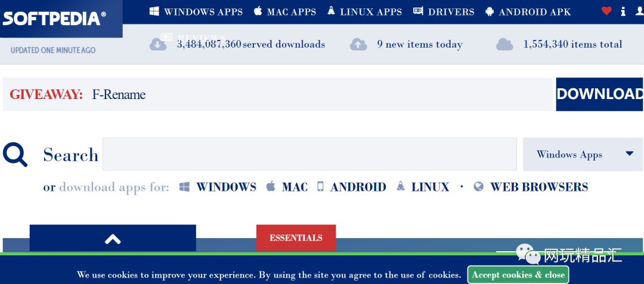Click the Windows logo icon in top navigation

coord(154,11)
